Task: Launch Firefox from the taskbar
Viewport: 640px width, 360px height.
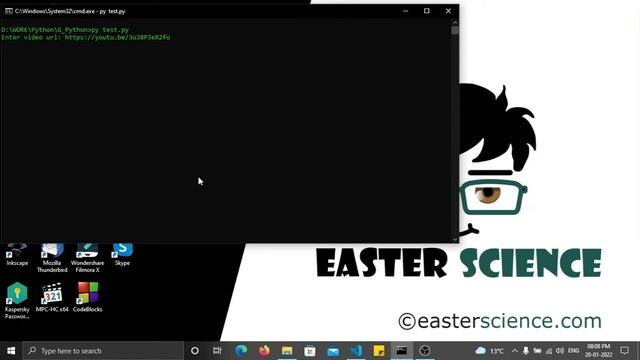Action: point(264,351)
